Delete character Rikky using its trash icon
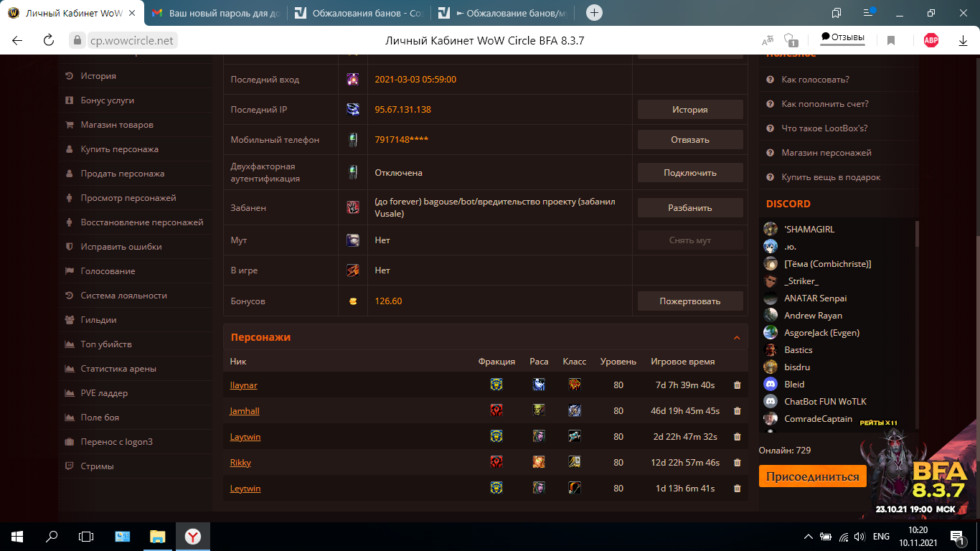 tap(737, 463)
